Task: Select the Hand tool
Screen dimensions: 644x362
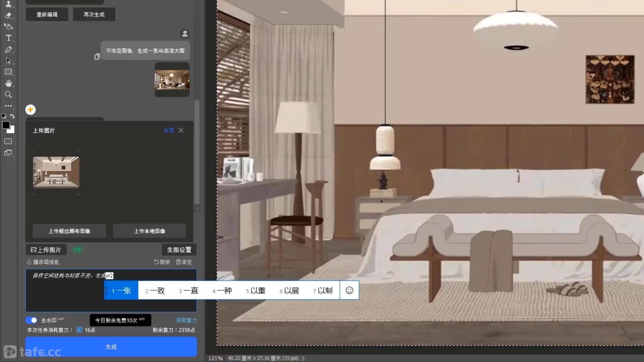Action: click(x=8, y=83)
